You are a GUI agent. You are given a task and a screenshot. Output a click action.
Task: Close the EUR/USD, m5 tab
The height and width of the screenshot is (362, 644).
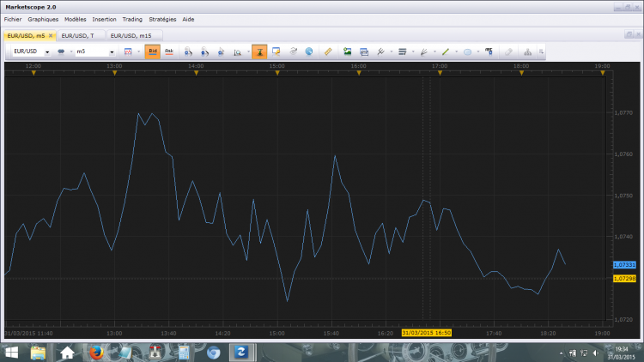click(x=51, y=36)
